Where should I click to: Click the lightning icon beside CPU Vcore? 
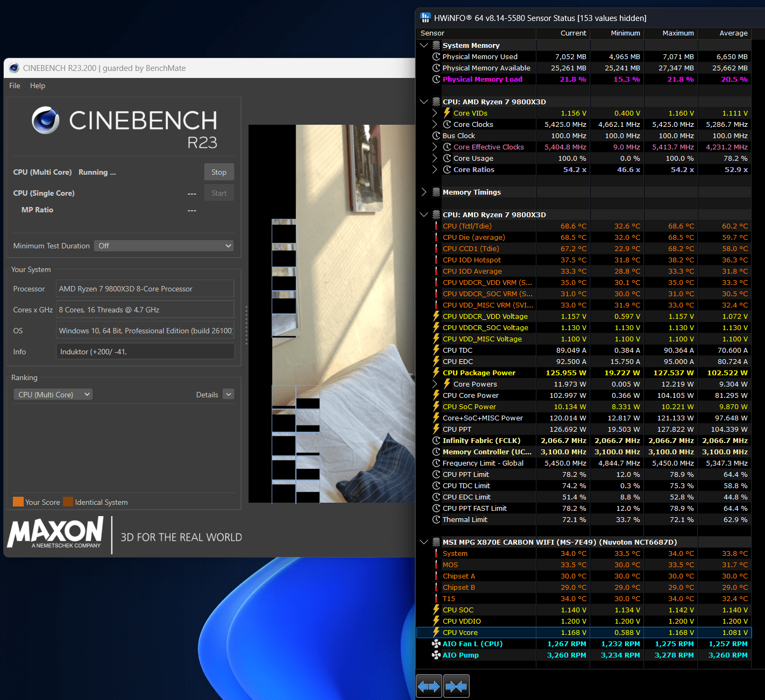[x=436, y=632]
